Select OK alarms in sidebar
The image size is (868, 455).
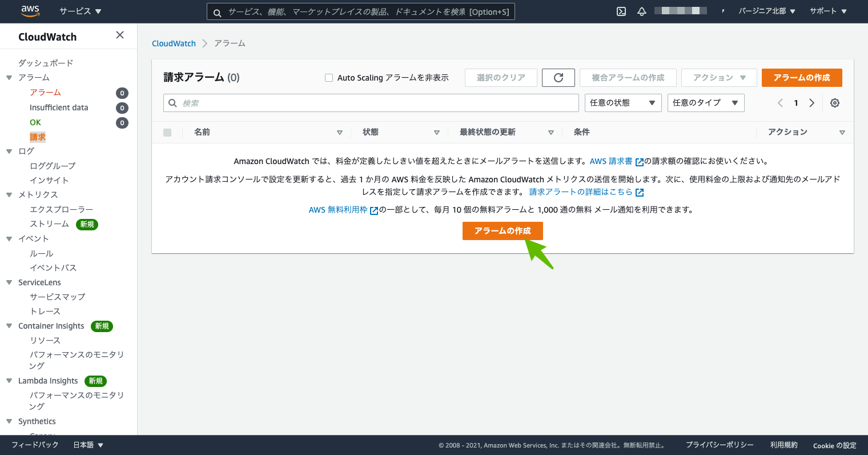pyautogui.click(x=35, y=122)
